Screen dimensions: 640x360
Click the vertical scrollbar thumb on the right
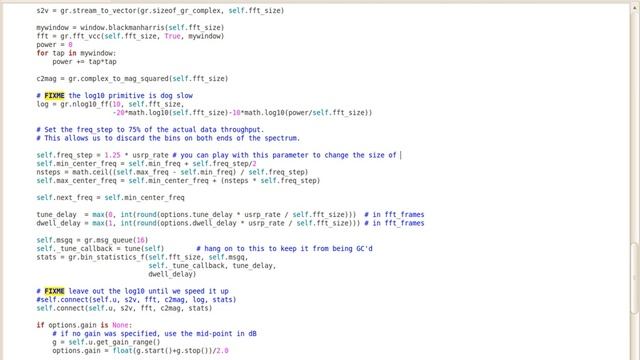tap(635, 278)
